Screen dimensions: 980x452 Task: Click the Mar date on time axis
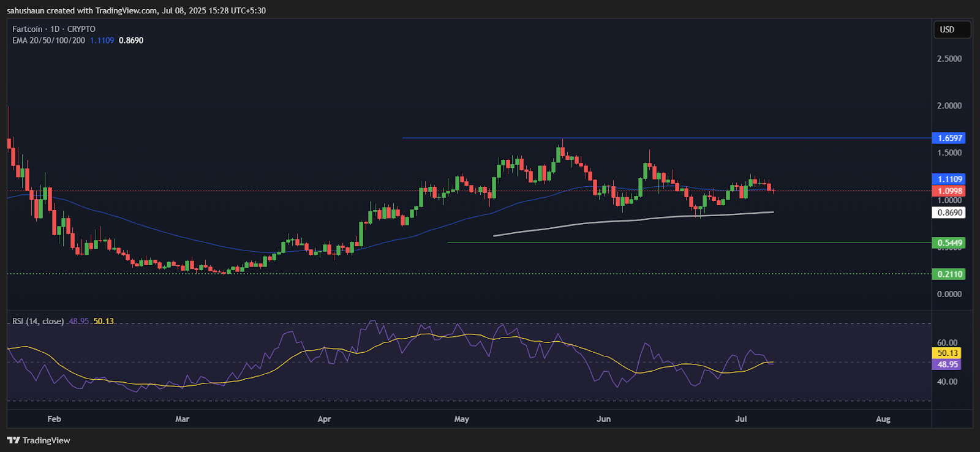tap(182, 419)
